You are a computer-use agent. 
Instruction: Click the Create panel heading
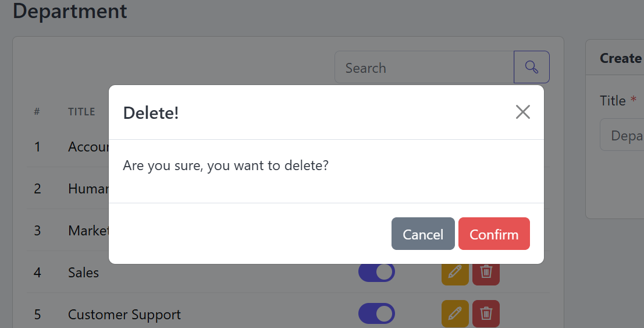621,58
